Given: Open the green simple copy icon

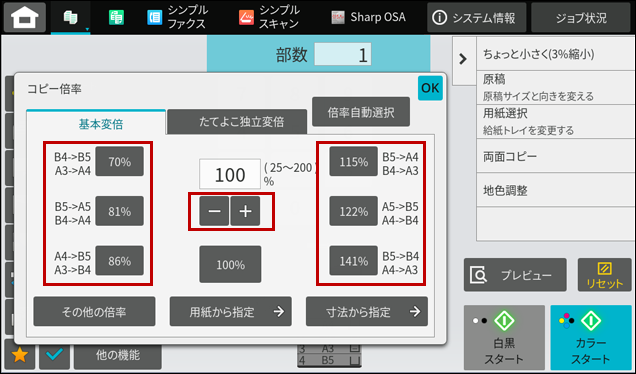Looking at the screenshot, I should click(116, 18).
